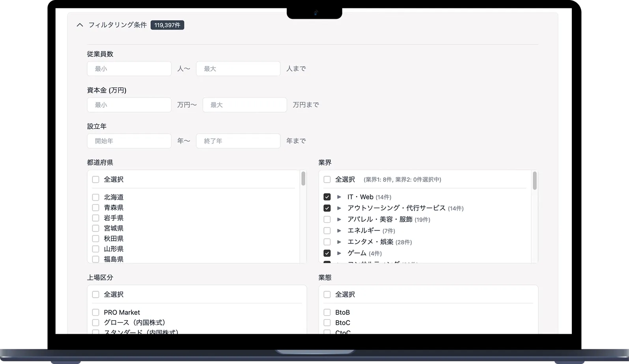The image size is (629, 364).
Task: Click the 業界 list scrollbar
Action: pos(535,180)
